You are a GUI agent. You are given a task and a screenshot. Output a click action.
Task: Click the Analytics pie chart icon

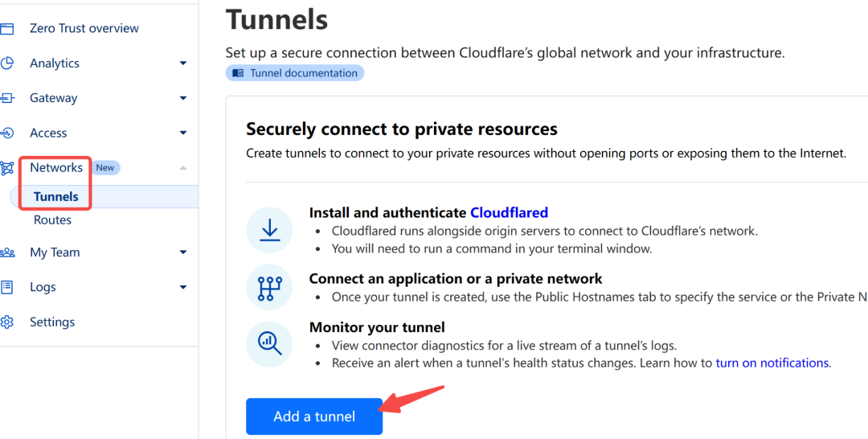click(x=7, y=64)
